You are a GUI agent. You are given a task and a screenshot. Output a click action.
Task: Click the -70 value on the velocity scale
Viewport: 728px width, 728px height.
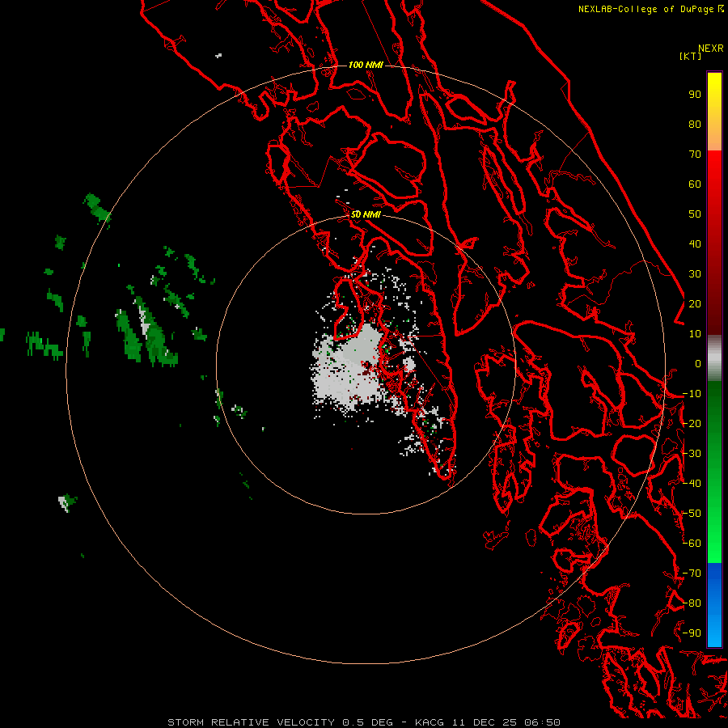(x=692, y=574)
